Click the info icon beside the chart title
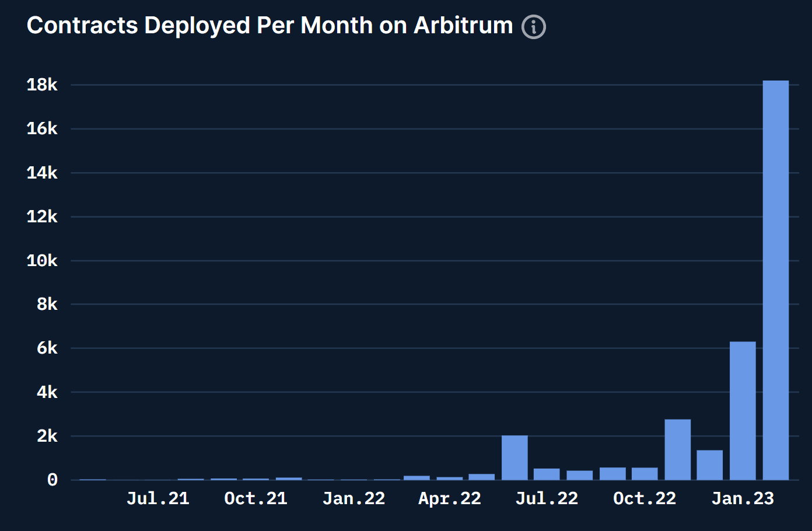Viewport: 812px width, 531px height. point(533,27)
